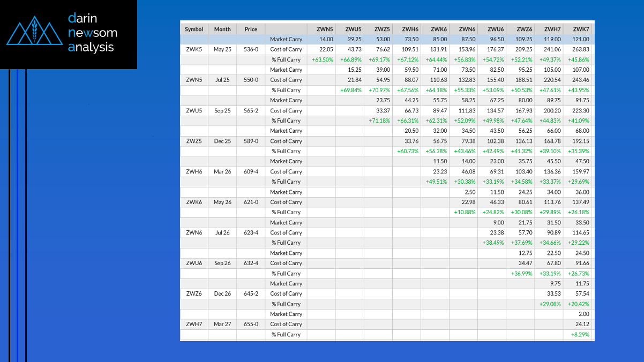The image size is (644, 362).
Task: Click the +63.50% full carry value
Action: coord(323,59)
